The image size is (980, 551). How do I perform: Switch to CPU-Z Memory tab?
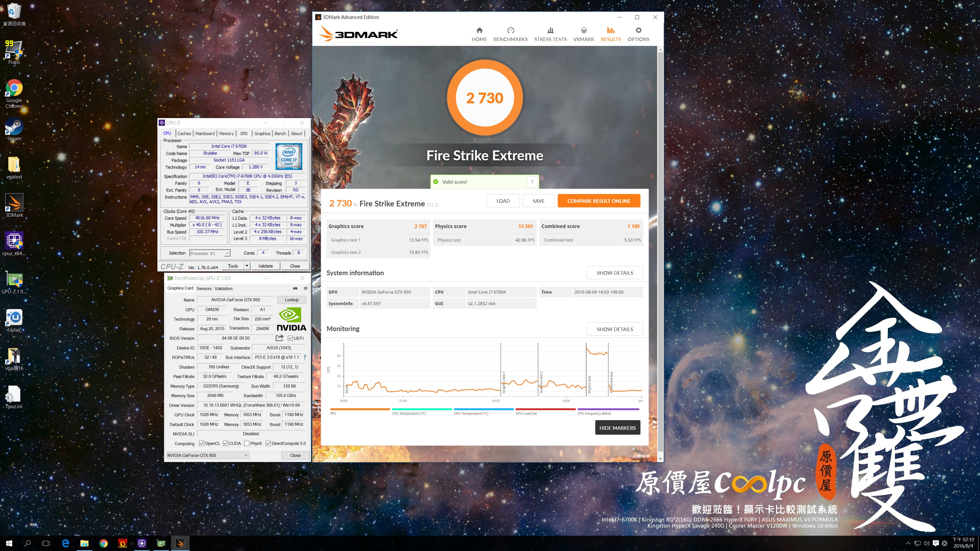point(226,133)
